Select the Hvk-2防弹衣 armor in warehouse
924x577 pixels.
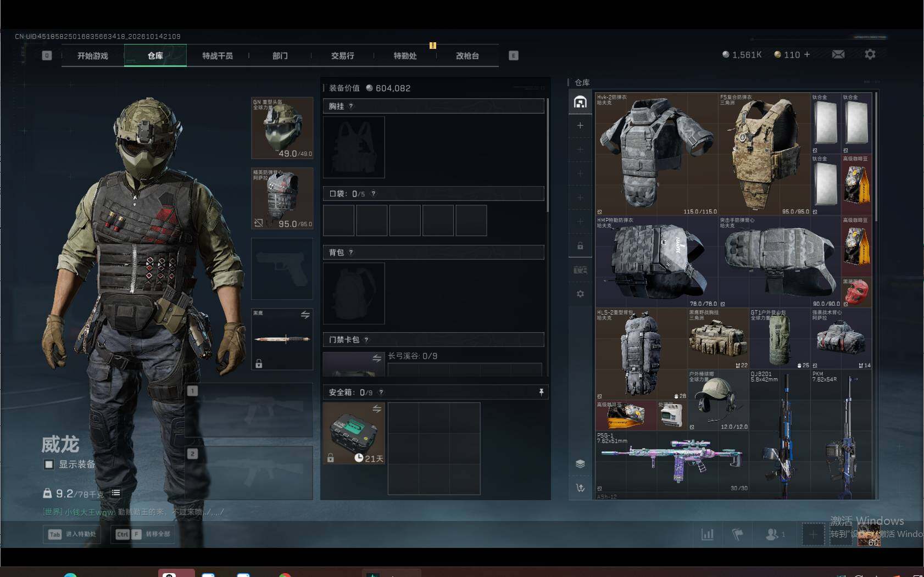coord(656,154)
